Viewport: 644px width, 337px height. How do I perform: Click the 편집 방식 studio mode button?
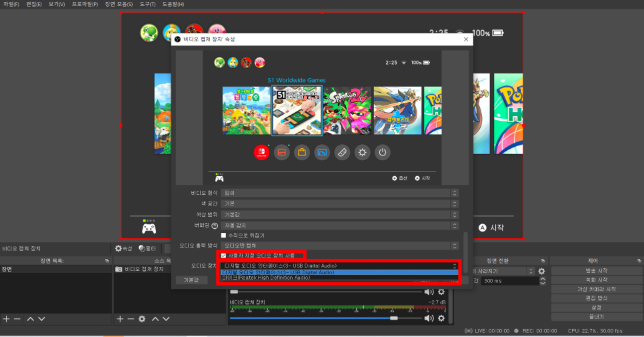pos(597,298)
